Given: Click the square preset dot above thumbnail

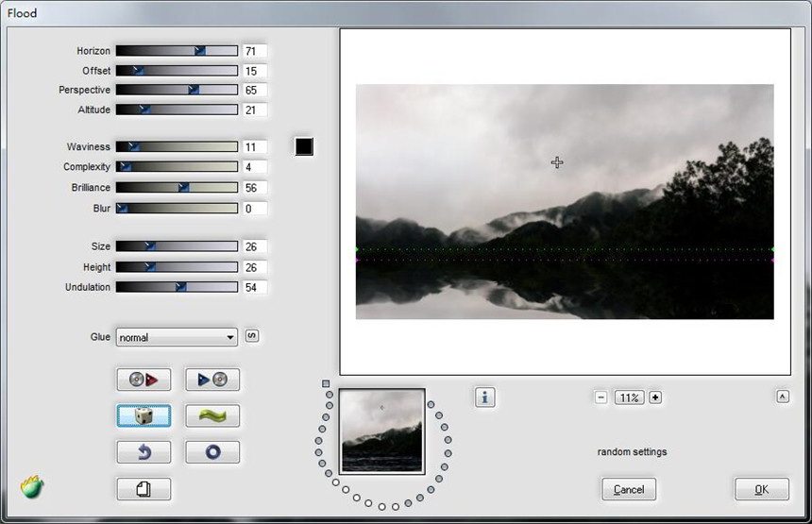Looking at the screenshot, I should [326, 384].
